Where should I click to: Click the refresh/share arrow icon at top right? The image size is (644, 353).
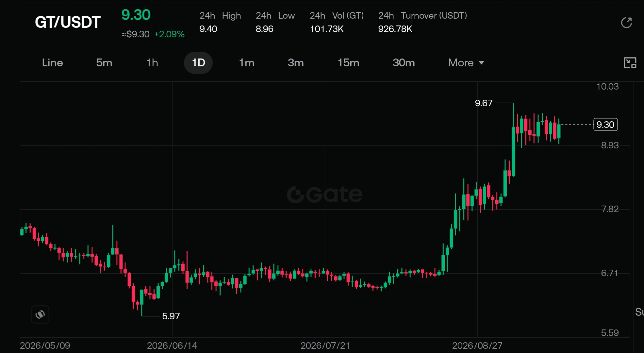click(626, 23)
